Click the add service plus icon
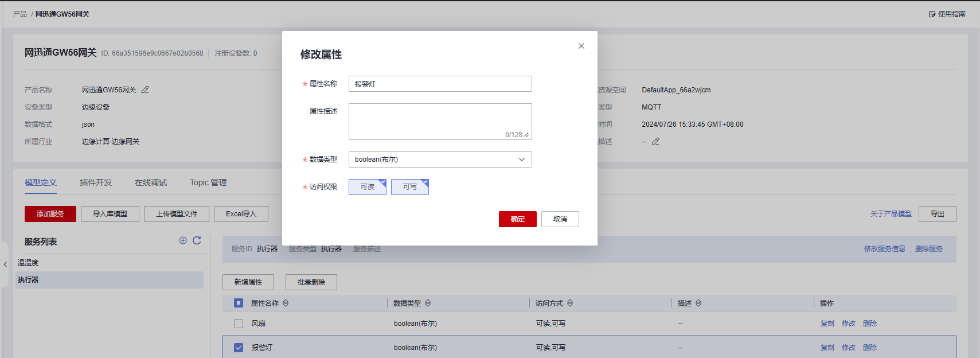 [183, 241]
